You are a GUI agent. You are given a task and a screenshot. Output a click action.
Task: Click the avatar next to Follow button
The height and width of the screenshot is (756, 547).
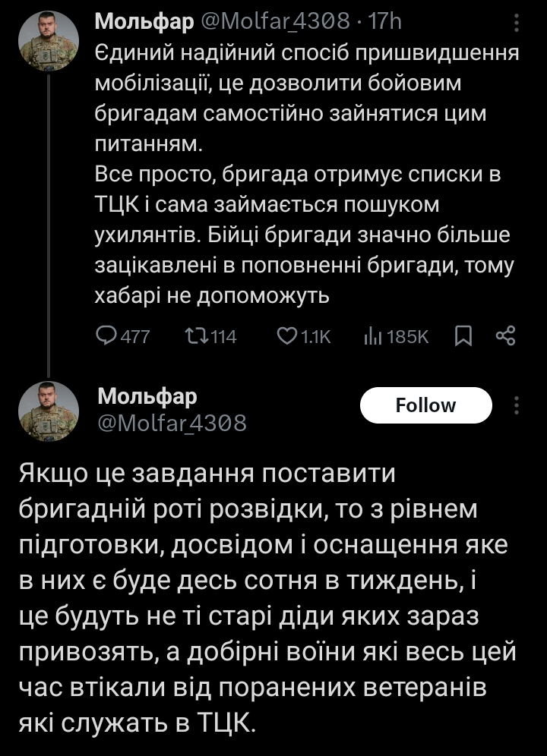click(49, 410)
